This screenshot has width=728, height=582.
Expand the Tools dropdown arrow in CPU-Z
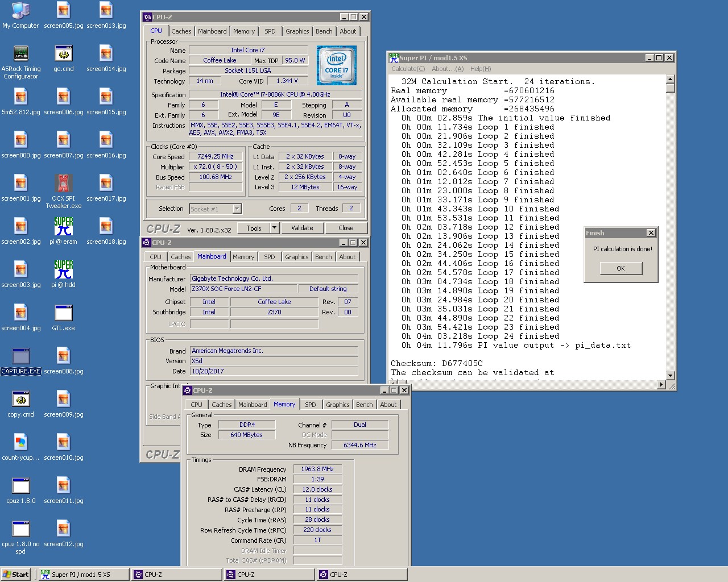274,228
